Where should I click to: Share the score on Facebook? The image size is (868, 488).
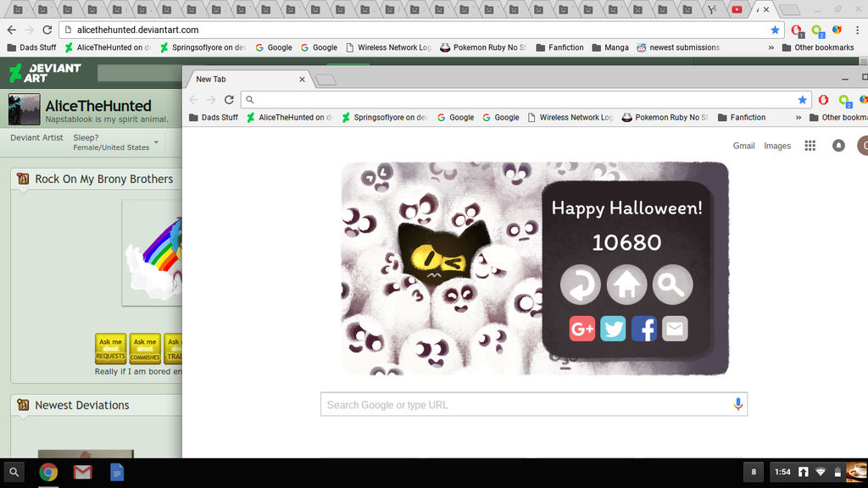[x=644, y=329]
